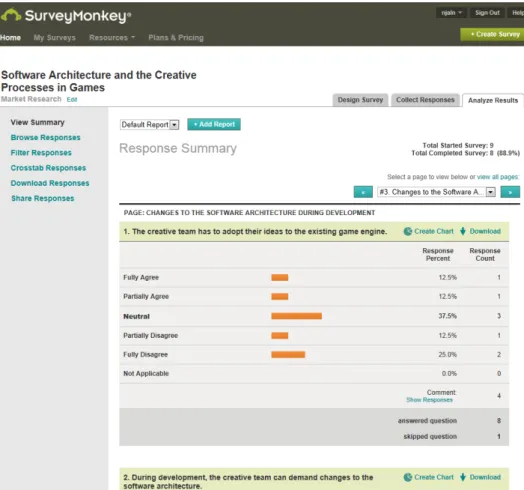Click Edit link next to Market Research
This screenshot has height=490, width=524.
tap(72, 100)
